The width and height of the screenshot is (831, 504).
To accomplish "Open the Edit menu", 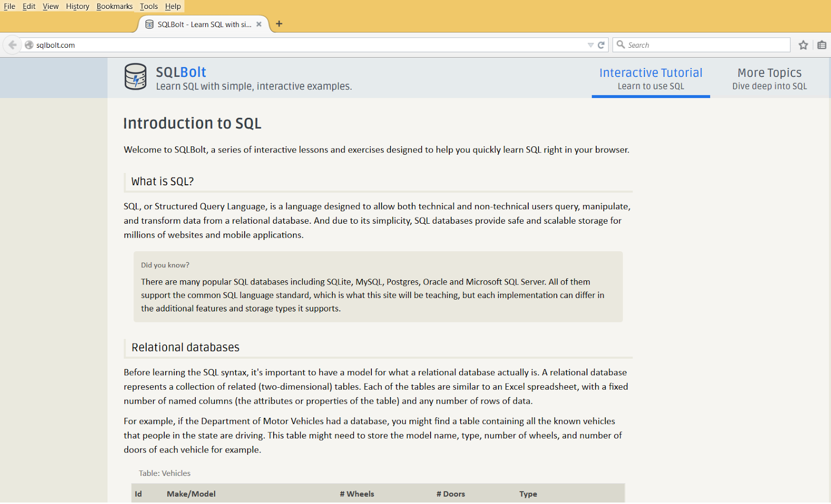I will [29, 6].
